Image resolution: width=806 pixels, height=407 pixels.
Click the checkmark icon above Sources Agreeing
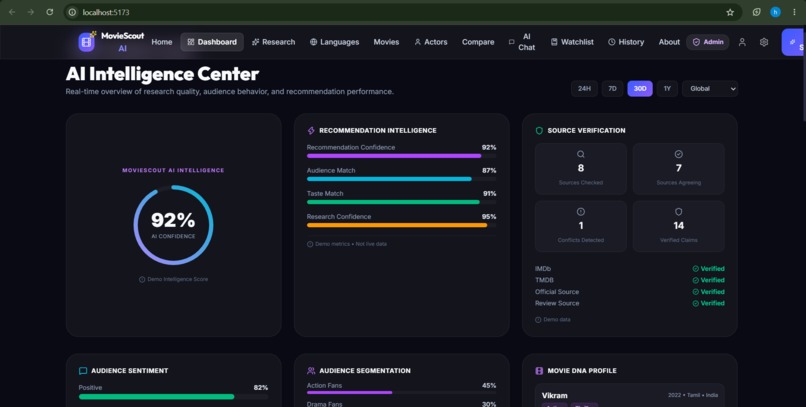pos(679,154)
